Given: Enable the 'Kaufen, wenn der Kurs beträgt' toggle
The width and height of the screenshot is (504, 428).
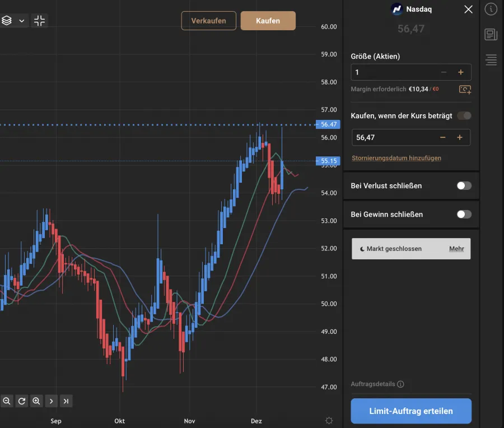Looking at the screenshot, I should click(x=465, y=116).
